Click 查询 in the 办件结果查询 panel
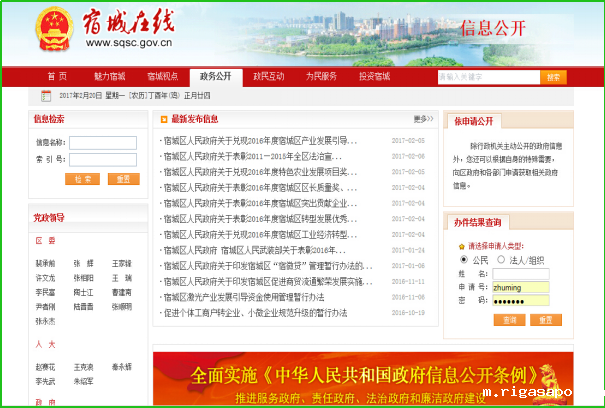Image resolution: width=605 pixels, height=408 pixels. pyautogui.click(x=510, y=320)
